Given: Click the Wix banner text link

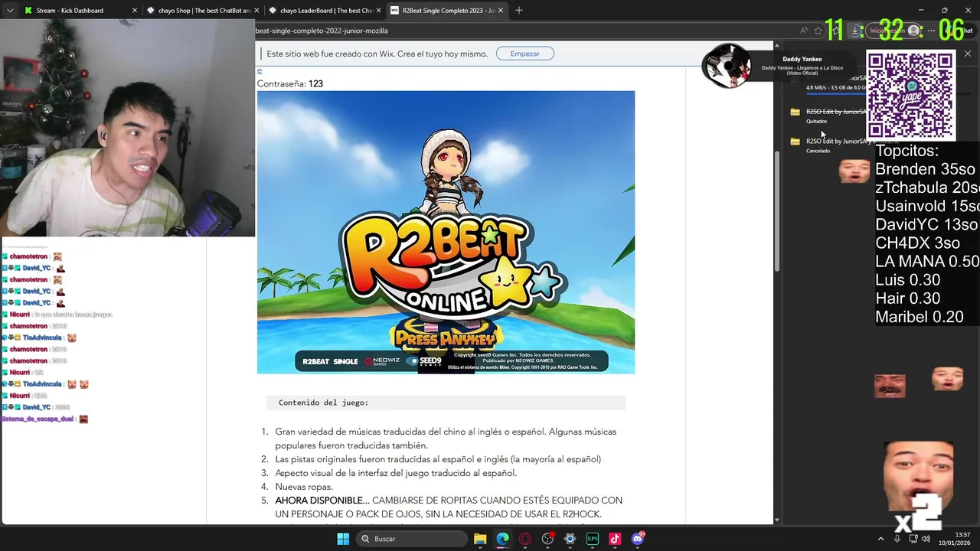Looking at the screenshot, I should pyautogui.click(x=377, y=54).
